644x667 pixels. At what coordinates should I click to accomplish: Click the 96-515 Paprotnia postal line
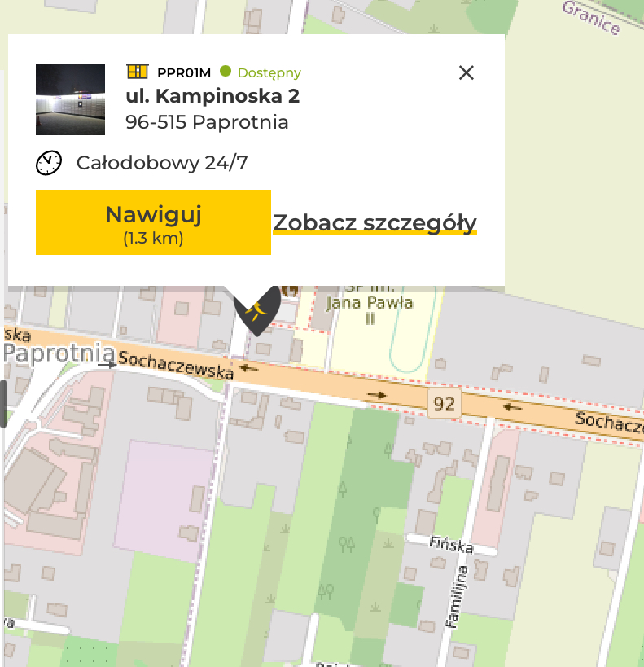click(x=207, y=122)
